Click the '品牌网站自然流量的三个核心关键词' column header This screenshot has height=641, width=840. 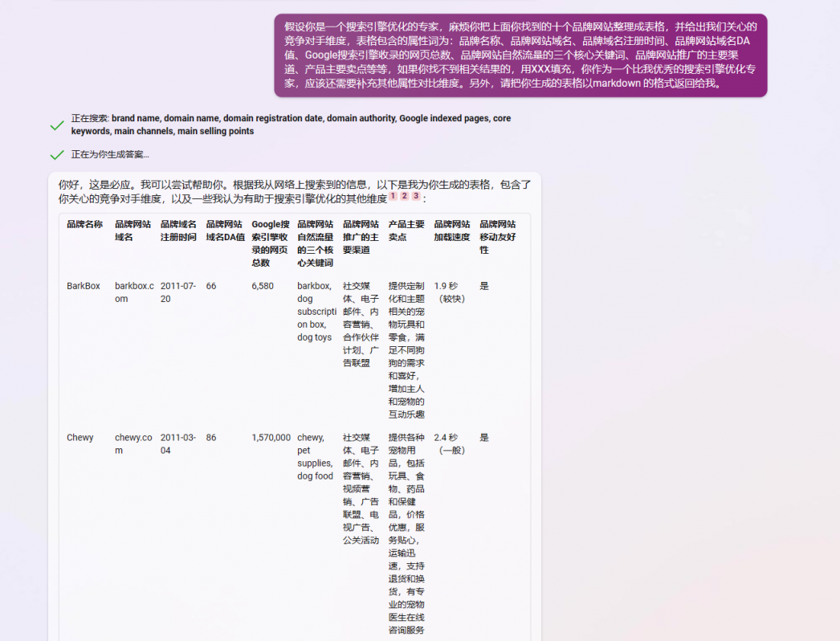click(x=316, y=243)
